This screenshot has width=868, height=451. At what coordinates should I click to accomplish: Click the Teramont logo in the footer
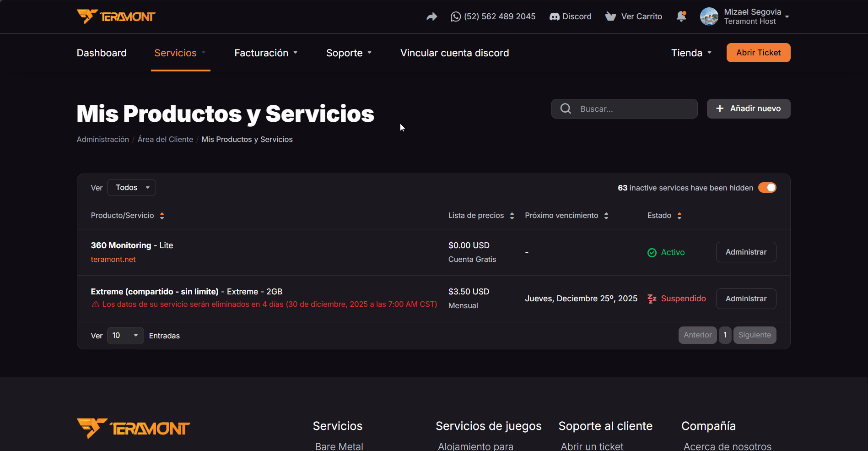pos(134,428)
